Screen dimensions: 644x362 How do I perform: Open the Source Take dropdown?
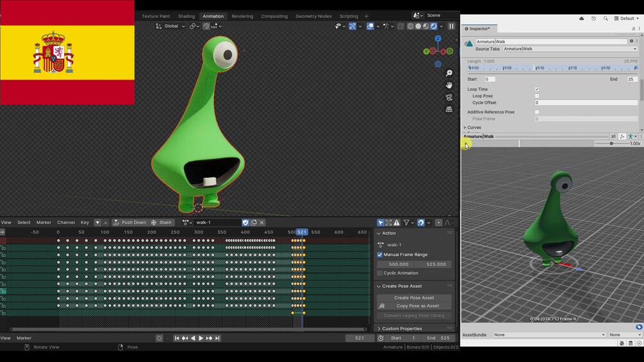point(570,49)
